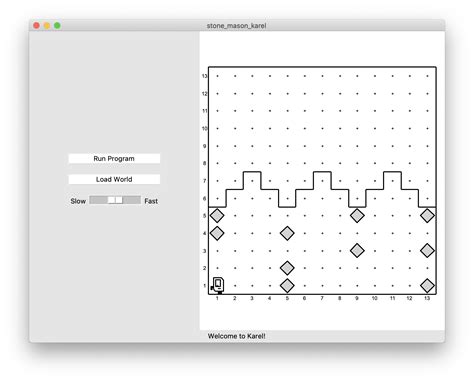
Task: Select the beeper at column 5, row 4
Action: coord(287,233)
